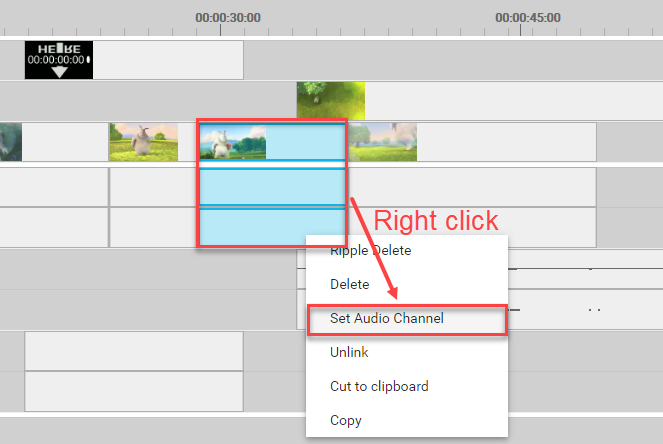Click Copy in the context menu
Image resolution: width=663 pixels, height=444 pixels.
[x=345, y=420]
